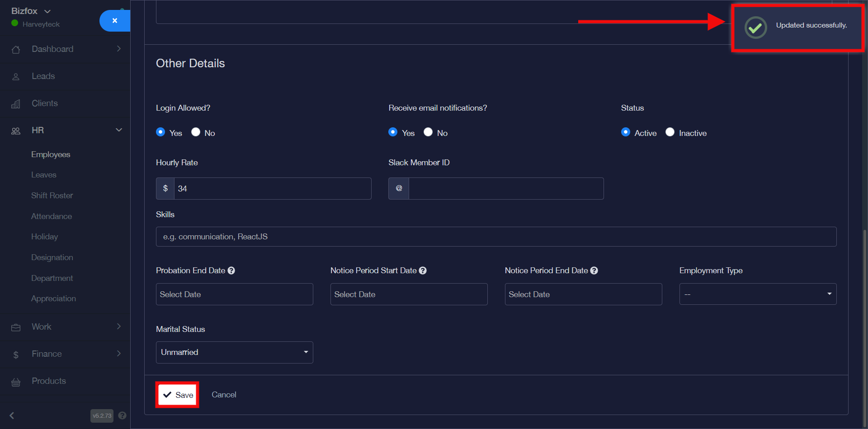Click Probation End Date help icon

pos(231,270)
